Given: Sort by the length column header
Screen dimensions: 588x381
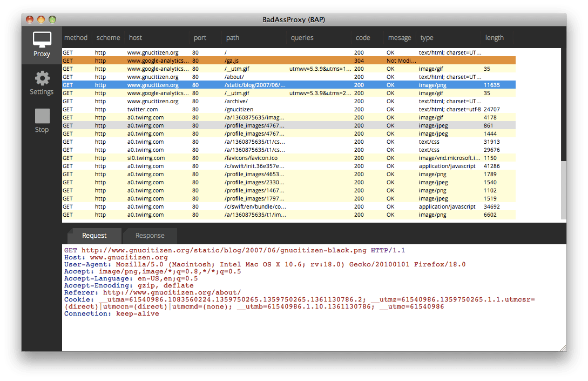Looking at the screenshot, I should point(494,37).
